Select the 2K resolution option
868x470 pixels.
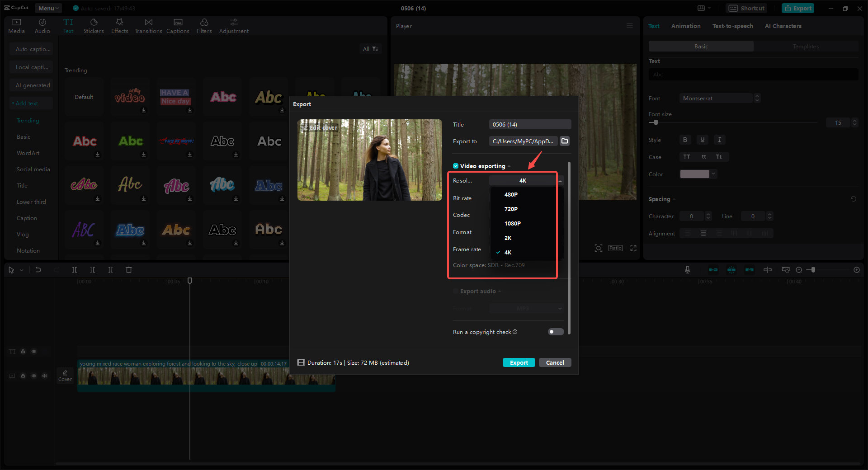(x=508, y=238)
